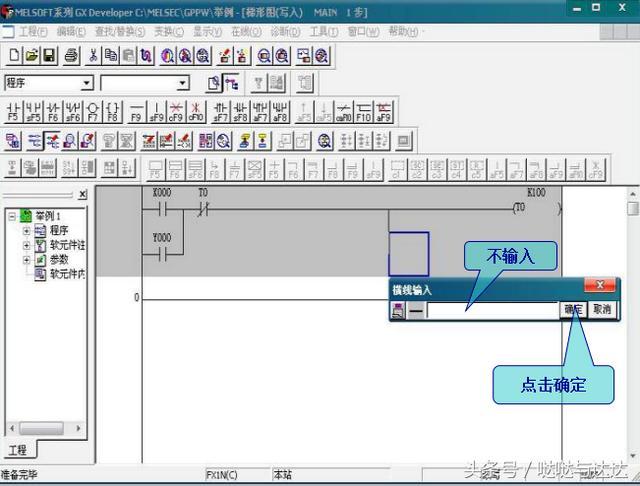This screenshot has height=486, width=640.
Task: Click the project panel scroll left arrow
Action: (x=12, y=428)
